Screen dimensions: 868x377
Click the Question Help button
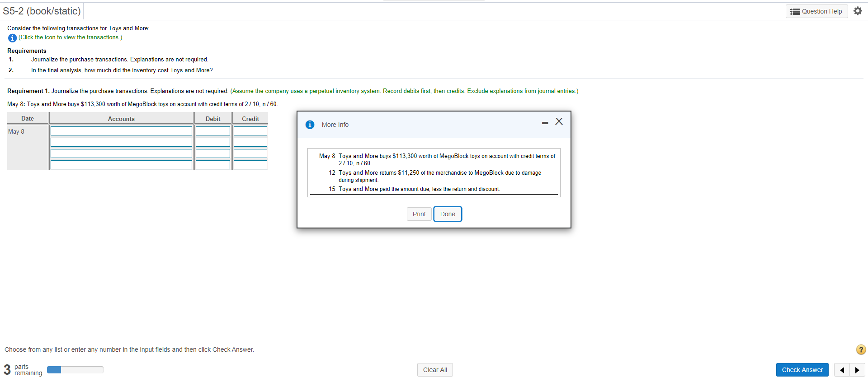tap(816, 11)
